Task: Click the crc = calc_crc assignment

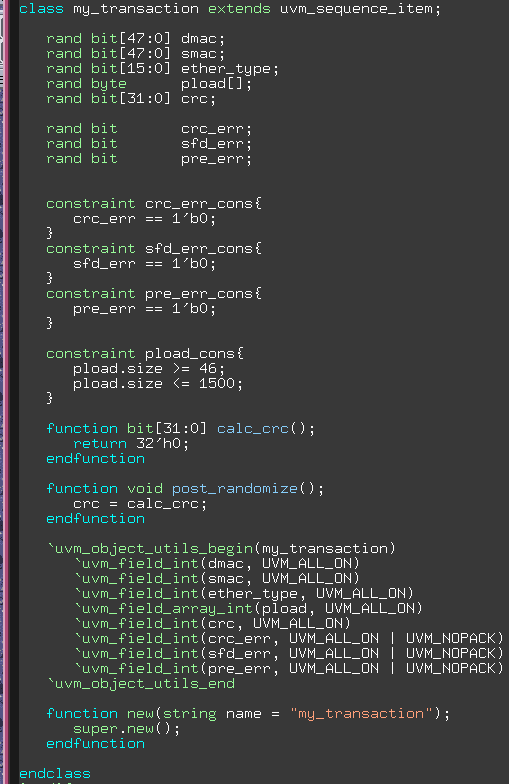Action: 140,504
